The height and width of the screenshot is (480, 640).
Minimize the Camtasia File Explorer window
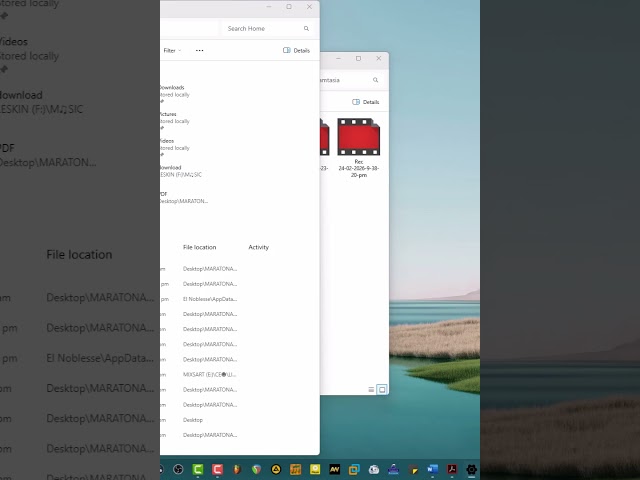(338, 58)
